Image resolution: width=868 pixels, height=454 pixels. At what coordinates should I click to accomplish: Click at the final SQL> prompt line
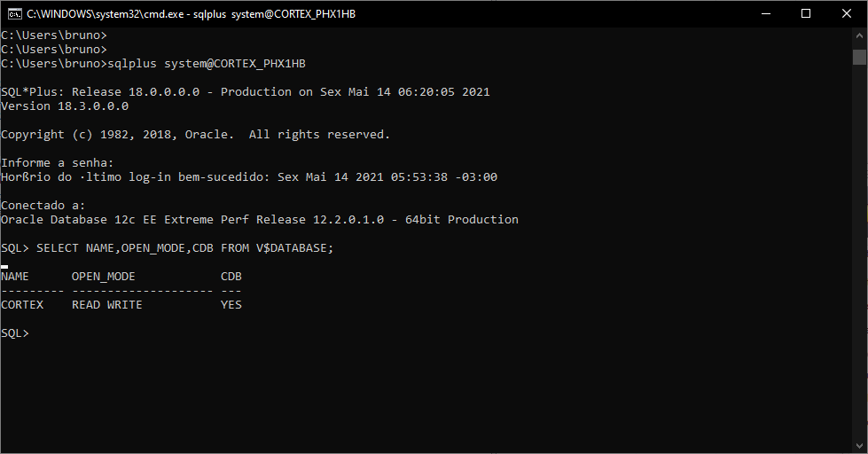point(15,333)
